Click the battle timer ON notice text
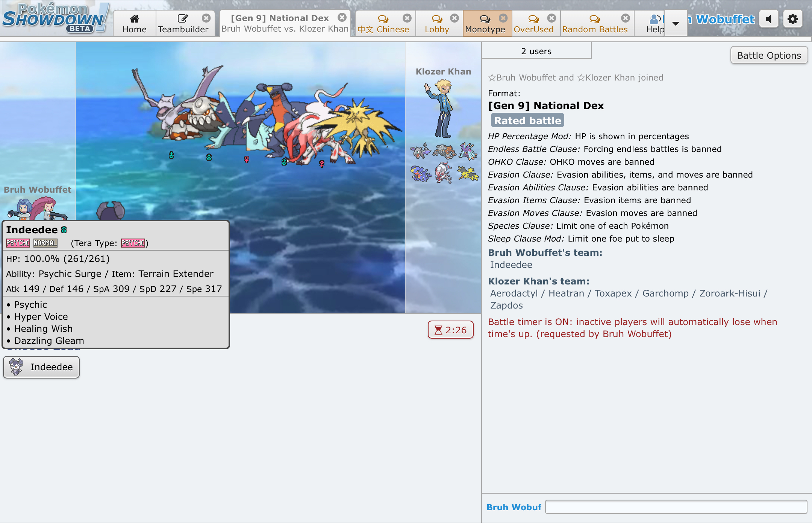 pos(632,328)
